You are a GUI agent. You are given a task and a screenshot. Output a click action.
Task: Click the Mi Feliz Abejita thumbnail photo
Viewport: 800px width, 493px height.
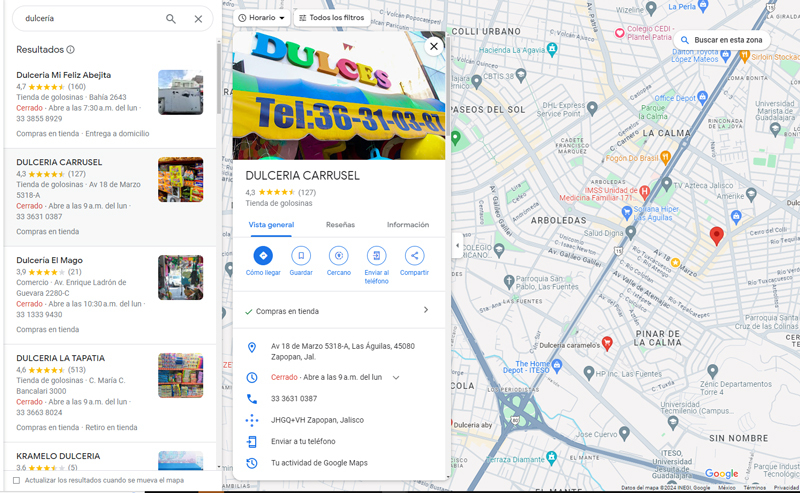181,92
